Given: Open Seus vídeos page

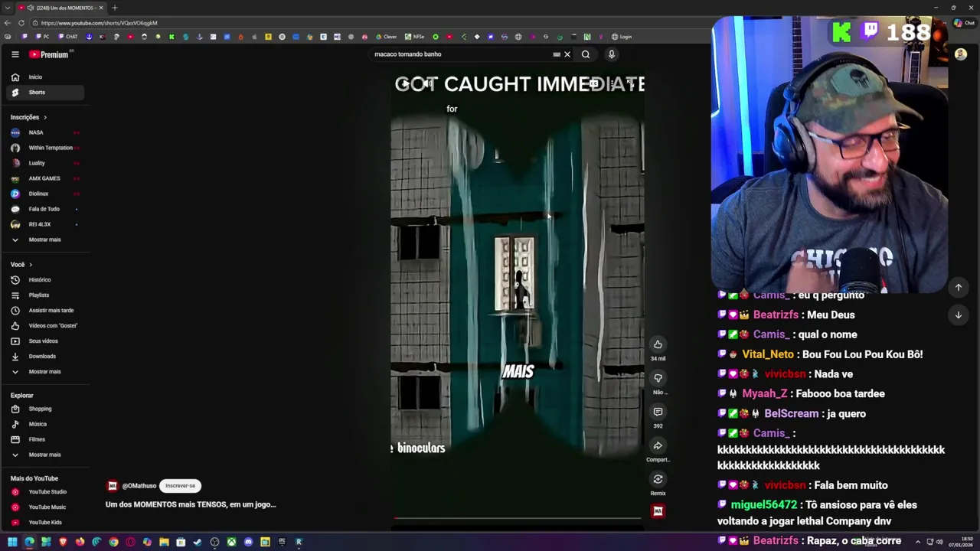Looking at the screenshot, I should (44, 341).
